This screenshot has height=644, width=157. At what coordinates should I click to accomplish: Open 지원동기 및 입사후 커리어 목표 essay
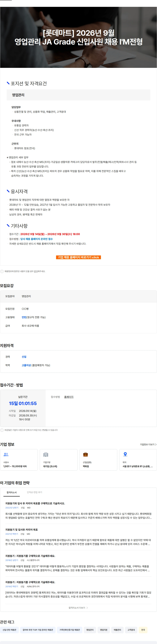[x=22, y=529]
